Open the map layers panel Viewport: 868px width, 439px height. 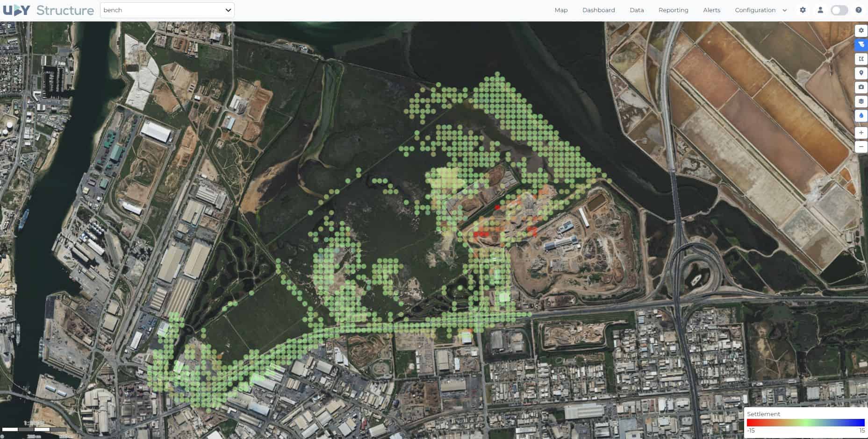tap(861, 101)
